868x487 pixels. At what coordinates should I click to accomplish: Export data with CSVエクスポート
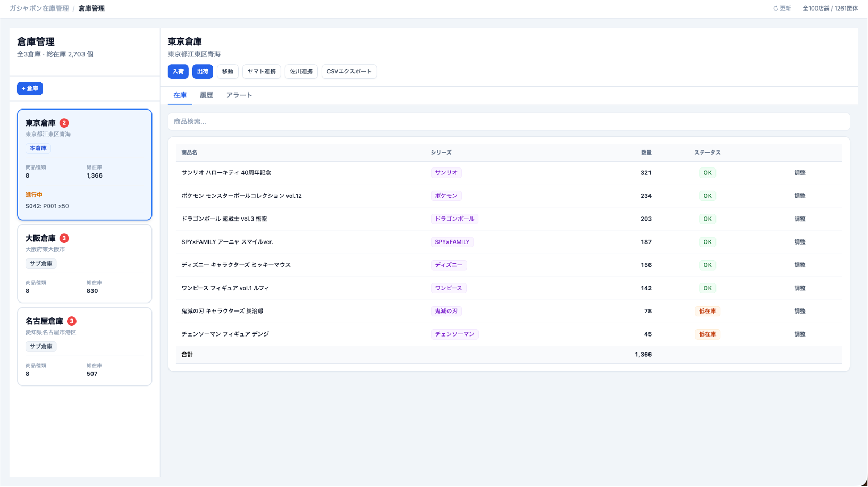pos(349,72)
